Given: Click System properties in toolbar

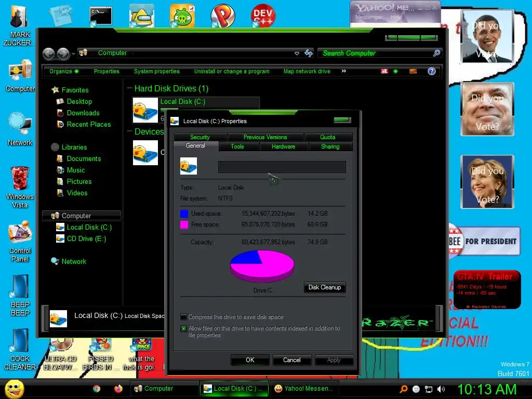Looking at the screenshot, I should pos(157,71).
